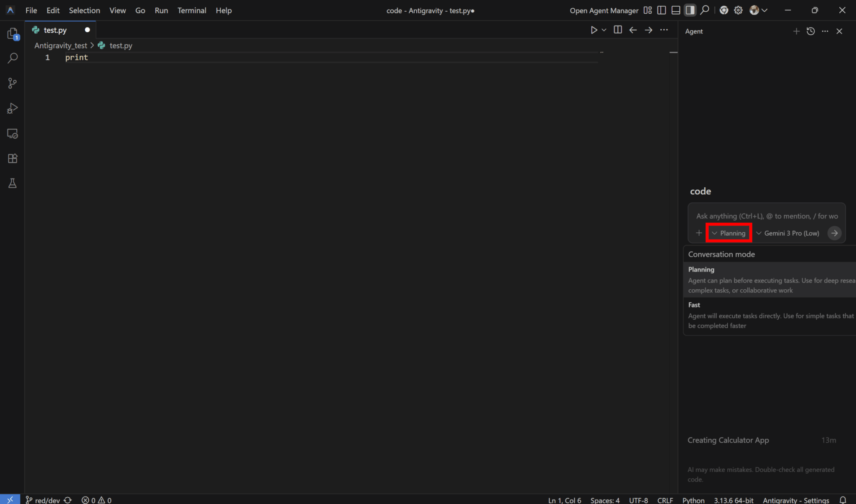Expand run button dropdown arrow

(x=604, y=30)
